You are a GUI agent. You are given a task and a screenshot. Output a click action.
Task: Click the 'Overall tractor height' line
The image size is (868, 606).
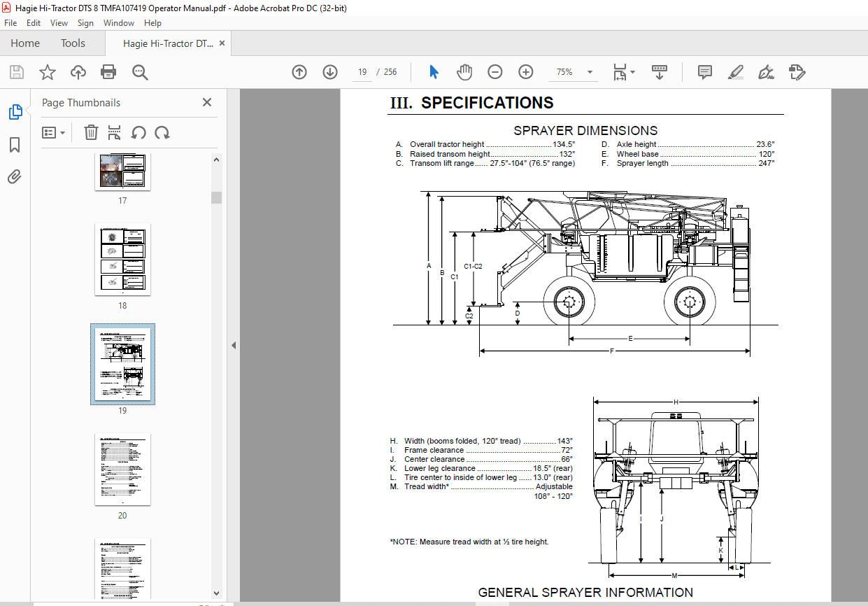[485, 145]
